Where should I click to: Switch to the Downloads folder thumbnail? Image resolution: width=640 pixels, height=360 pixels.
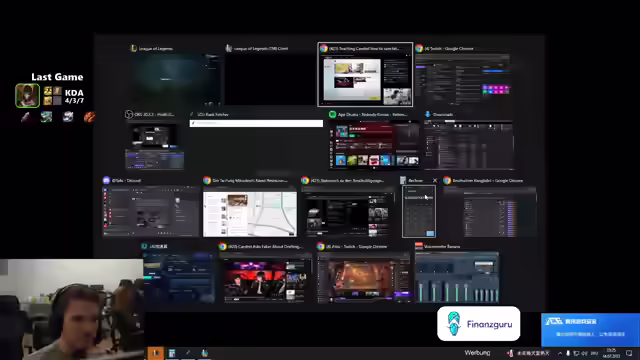tap(469, 144)
